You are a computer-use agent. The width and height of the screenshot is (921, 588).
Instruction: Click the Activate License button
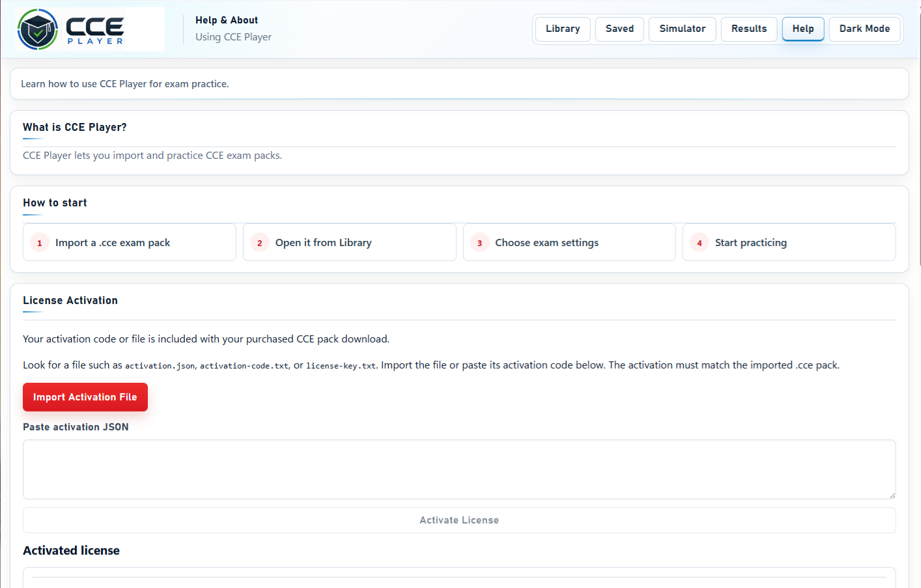tap(459, 520)
